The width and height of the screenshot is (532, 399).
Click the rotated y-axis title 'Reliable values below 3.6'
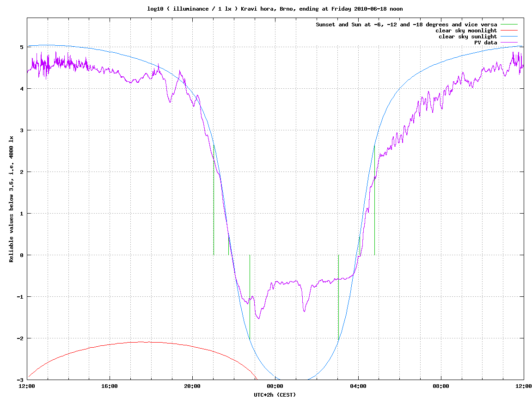[11, 199]
